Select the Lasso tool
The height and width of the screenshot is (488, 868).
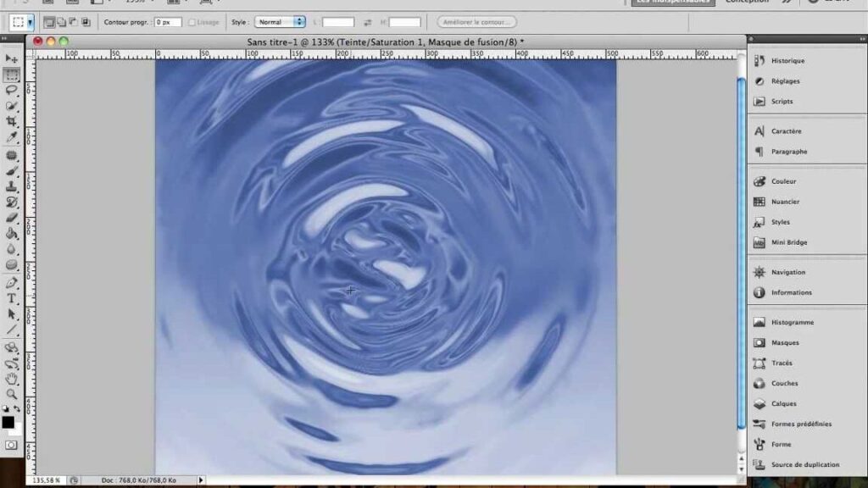11,90
